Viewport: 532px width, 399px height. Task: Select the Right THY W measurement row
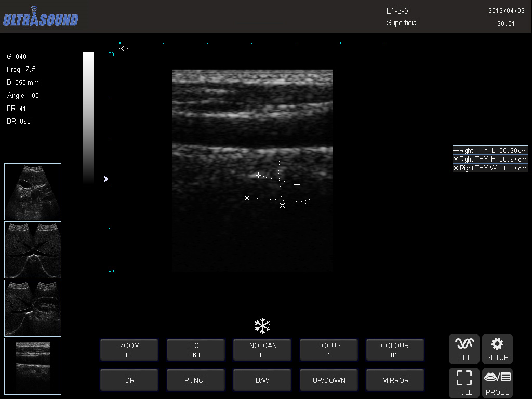490,168
